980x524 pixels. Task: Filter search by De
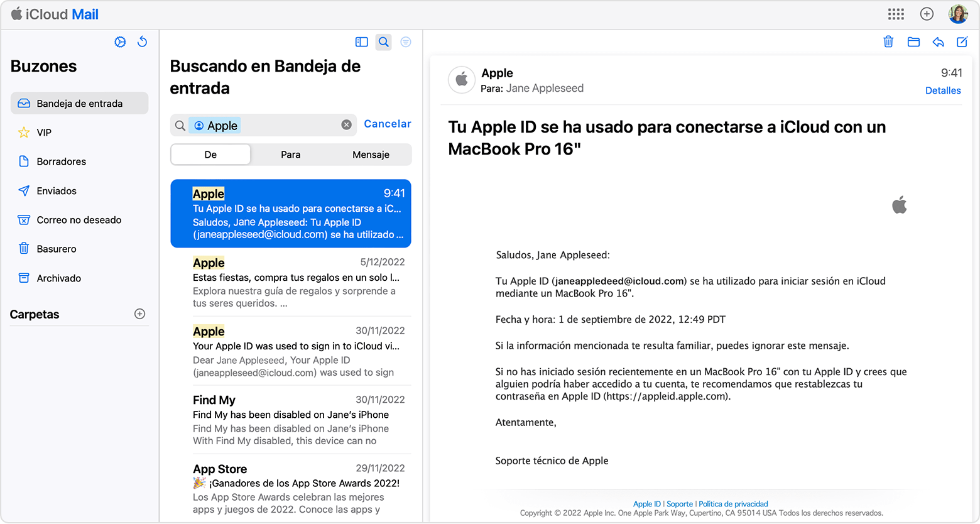210,155
